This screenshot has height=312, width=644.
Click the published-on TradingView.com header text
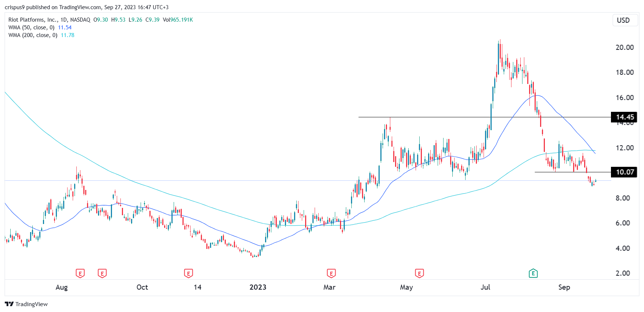[87, 7]
